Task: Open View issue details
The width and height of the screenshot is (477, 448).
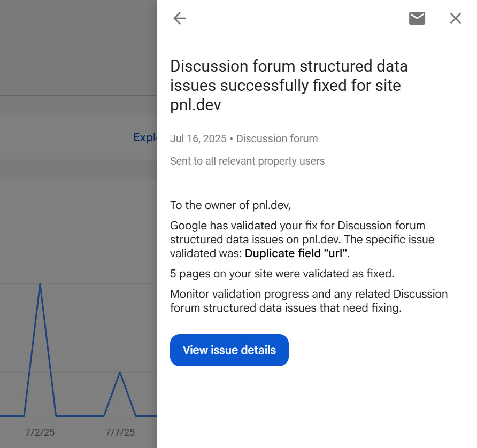Action: point(229,350)
